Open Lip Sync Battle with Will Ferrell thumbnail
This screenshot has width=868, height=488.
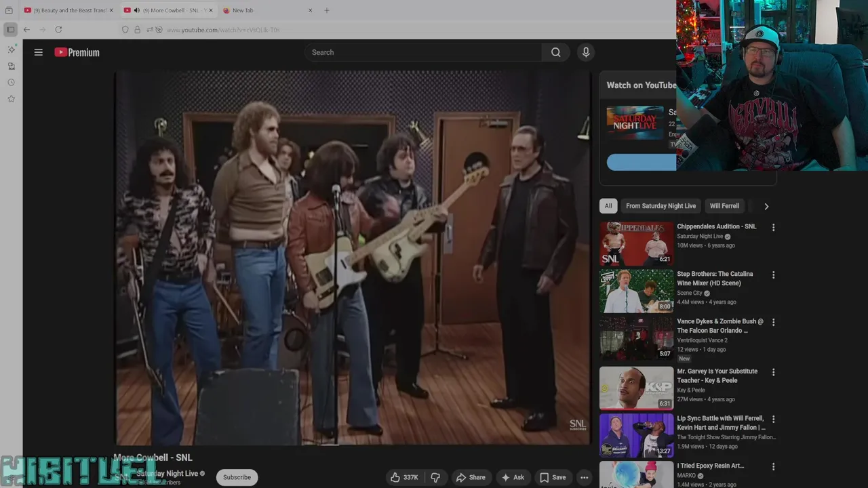point(636,435)
